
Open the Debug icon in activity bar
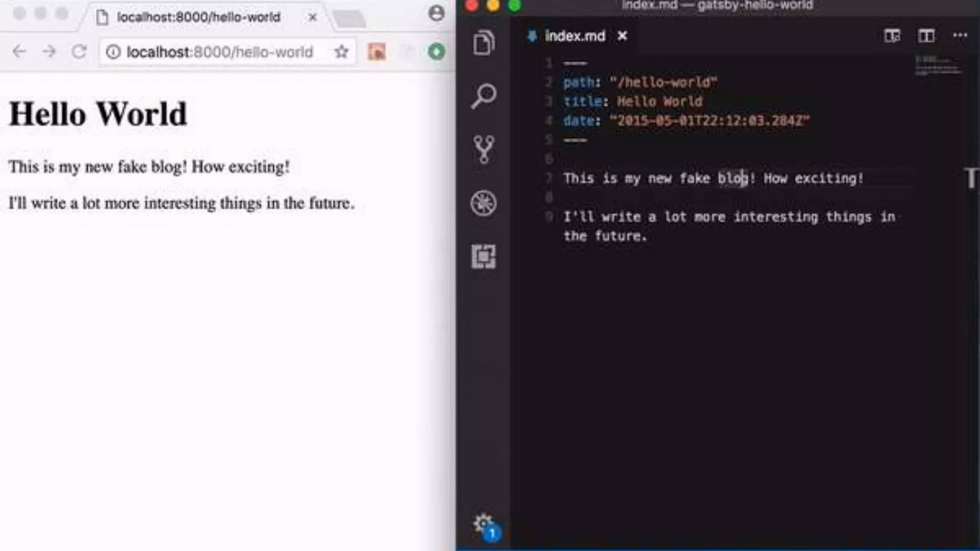click(x=483, y=203)
